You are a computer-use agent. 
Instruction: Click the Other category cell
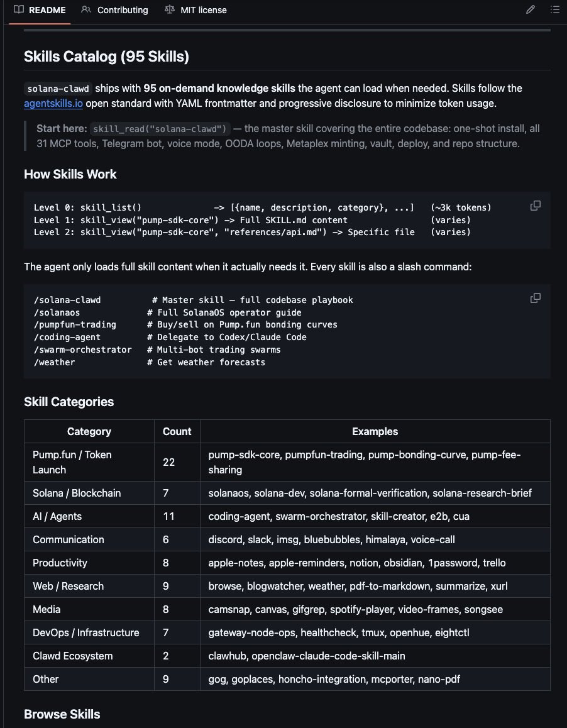point(89,679)
